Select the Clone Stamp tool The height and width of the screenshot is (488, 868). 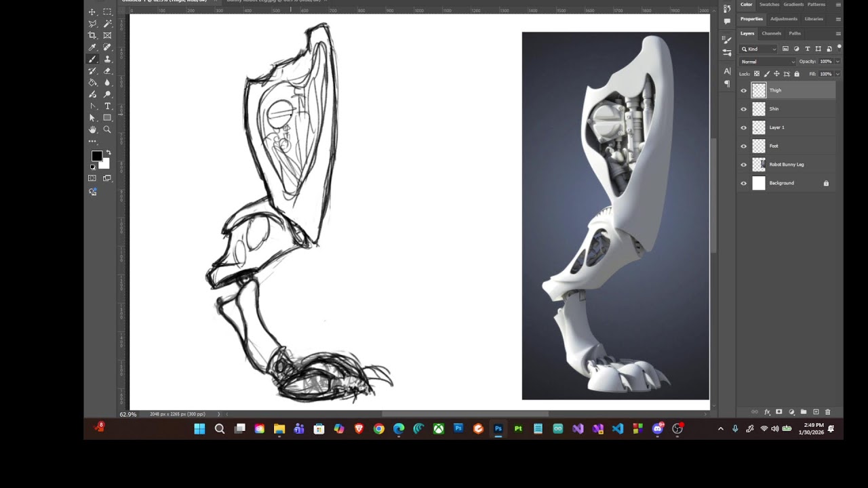[107, 59]
